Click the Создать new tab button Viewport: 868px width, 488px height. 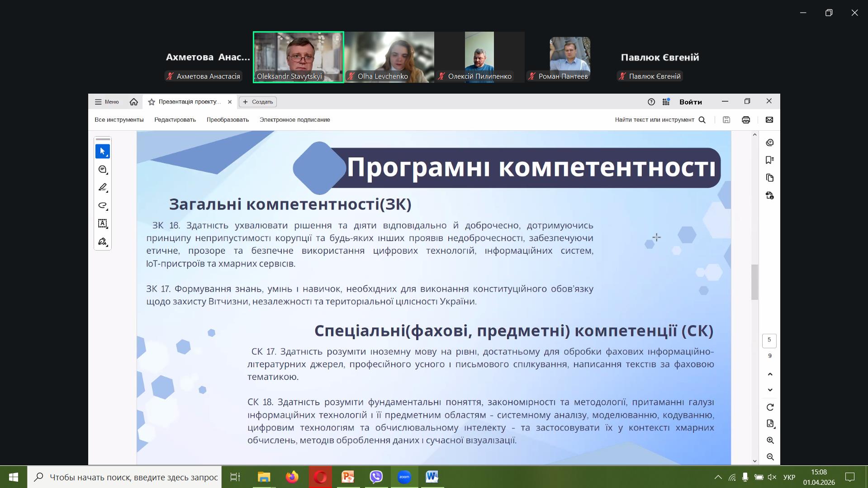[x=258, y=102]
